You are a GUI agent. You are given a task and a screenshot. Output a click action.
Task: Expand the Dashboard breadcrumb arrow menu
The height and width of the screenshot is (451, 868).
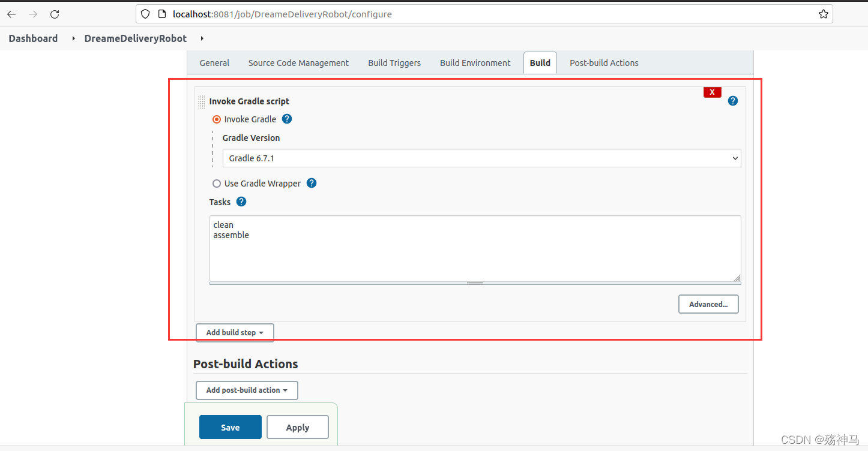click(73, 38)
